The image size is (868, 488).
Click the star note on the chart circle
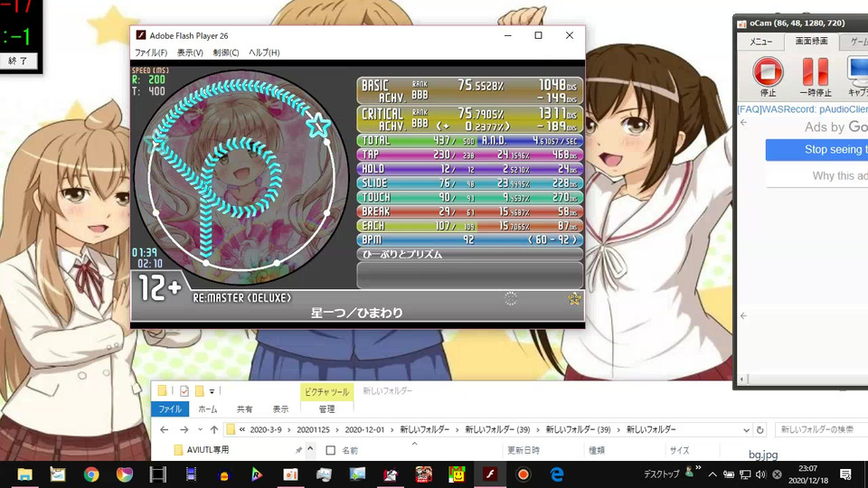(318, 125)
